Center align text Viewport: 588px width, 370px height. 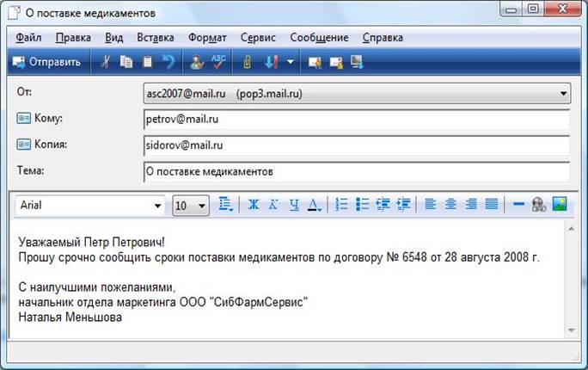pyautogui.click(x=450, y=205)
